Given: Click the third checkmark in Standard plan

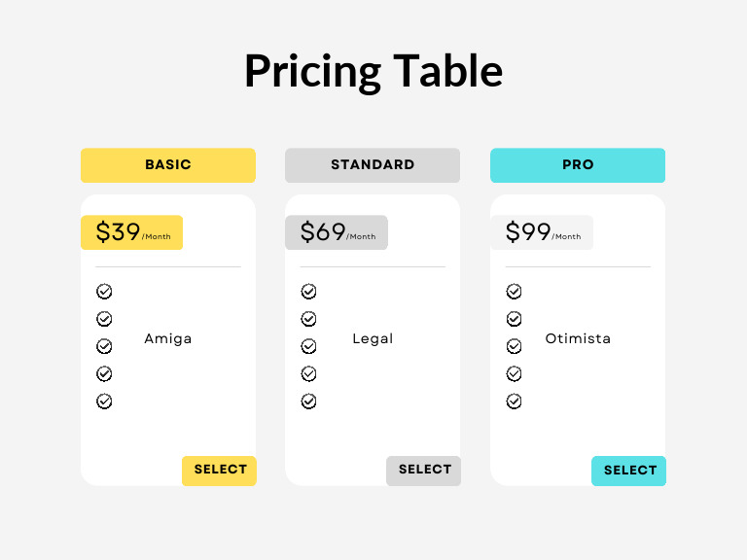Looking at the screenshot, I should click(308, 346).
